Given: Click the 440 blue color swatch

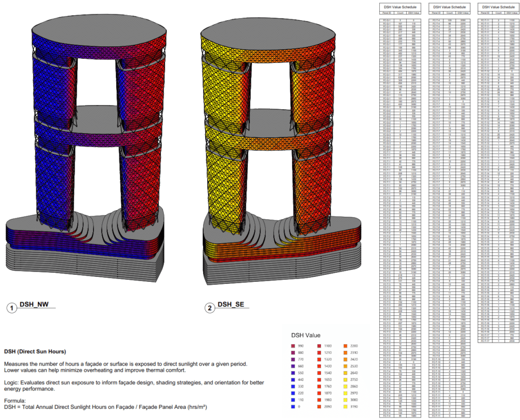Looking at the screenshot, I should tap(292, 380).
